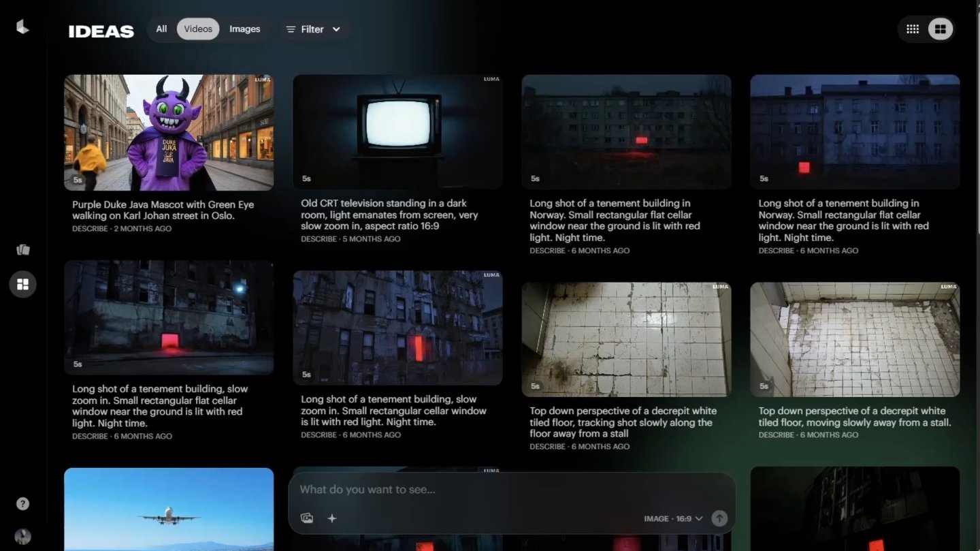
Task: Click the Luma logo icon
Action: (x=22, y=27)
